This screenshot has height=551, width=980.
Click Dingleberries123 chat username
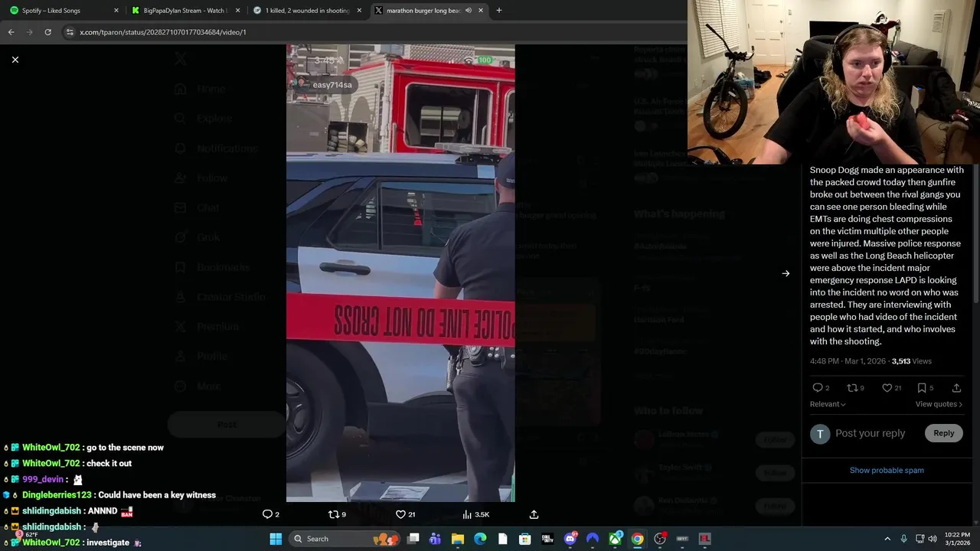tap(57, 495)
